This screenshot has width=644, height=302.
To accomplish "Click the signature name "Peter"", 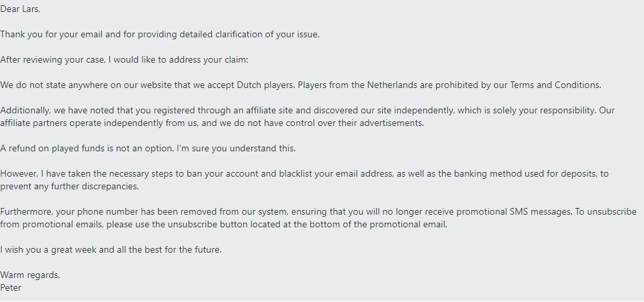I will pos(12,287).
